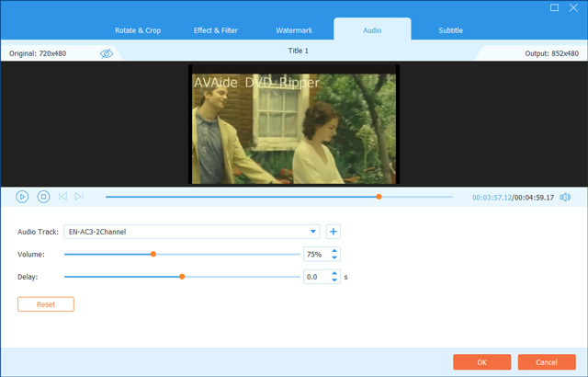Switch to Effect & Filter tab
This screenshot has height=377, width=588.
pyautogui.click(x=216, y=30)
